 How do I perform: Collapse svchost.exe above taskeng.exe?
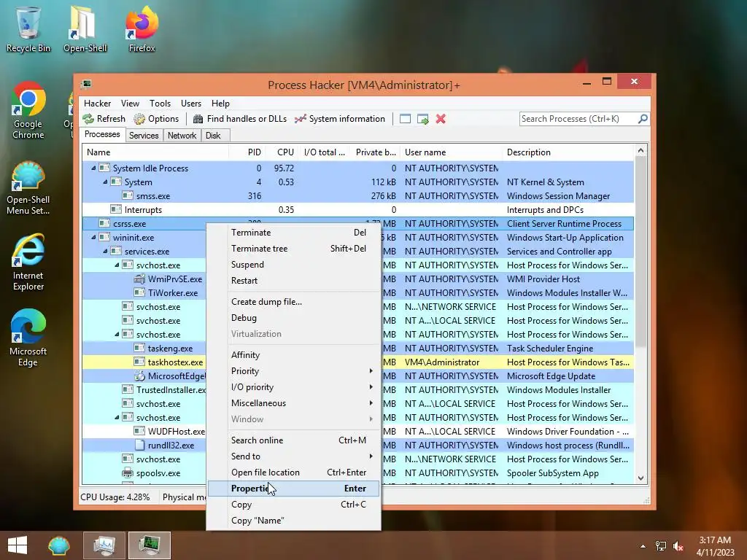click(117, 334)
